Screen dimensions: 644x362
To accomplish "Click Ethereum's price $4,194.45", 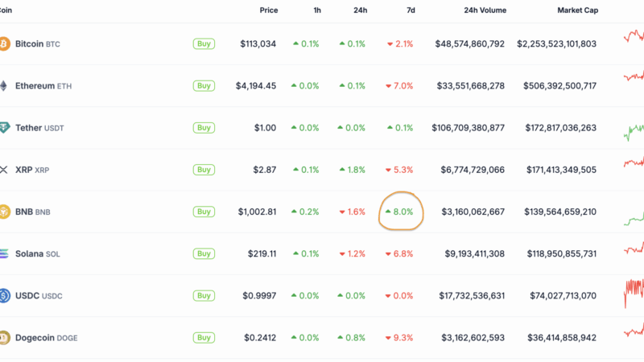I will 255,86.
